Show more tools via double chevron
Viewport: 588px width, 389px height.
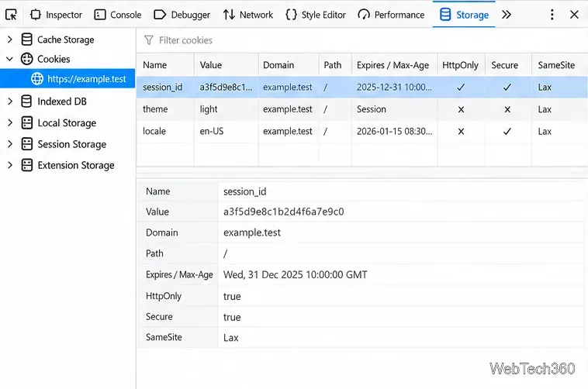point(507,15)
